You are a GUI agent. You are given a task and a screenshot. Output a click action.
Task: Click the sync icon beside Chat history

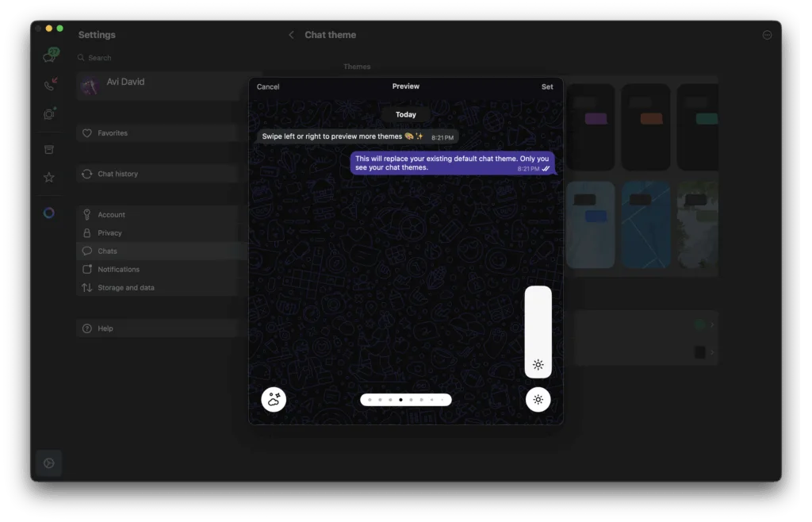click(87, 174)
